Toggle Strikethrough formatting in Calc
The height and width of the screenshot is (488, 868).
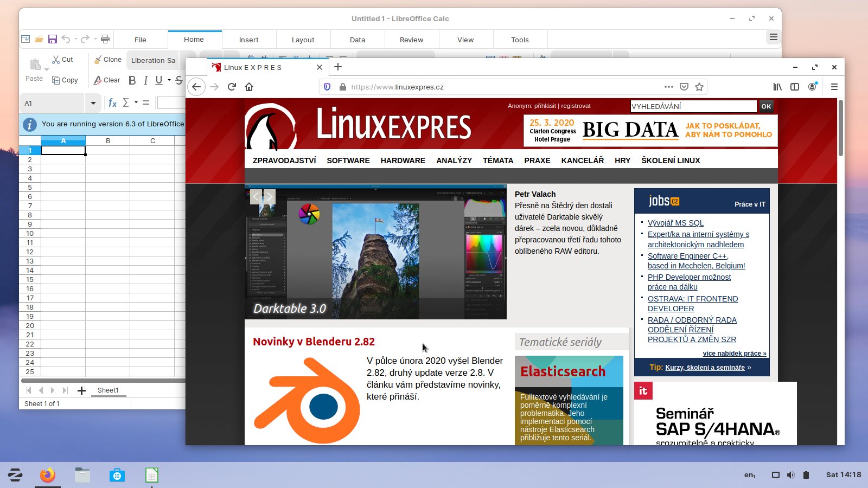[179, 80]
